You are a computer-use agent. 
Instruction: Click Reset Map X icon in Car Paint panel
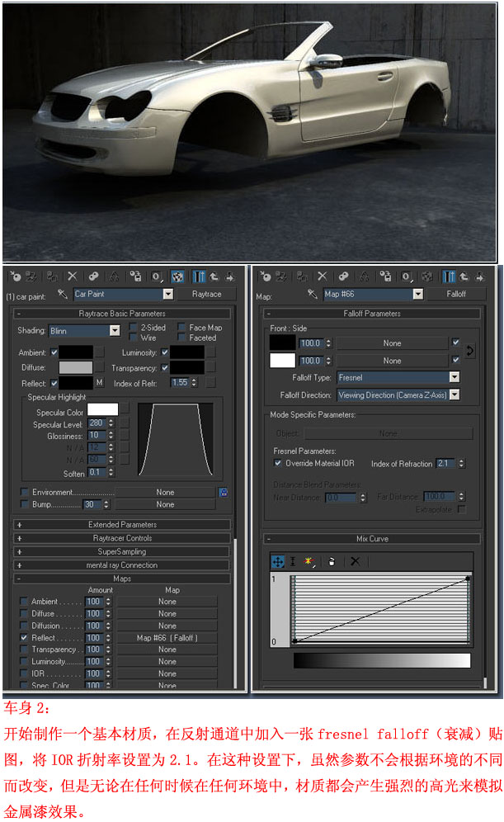pyautogui.click(x=73, y=276)
